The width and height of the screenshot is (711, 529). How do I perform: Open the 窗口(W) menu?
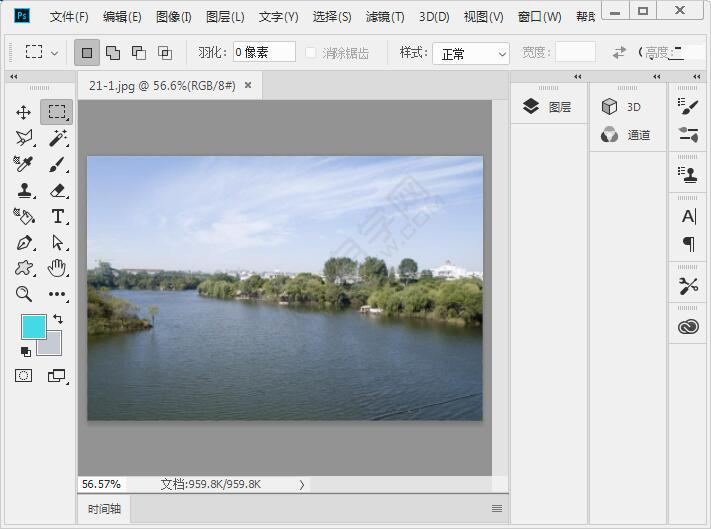click(x=540, y=17)
